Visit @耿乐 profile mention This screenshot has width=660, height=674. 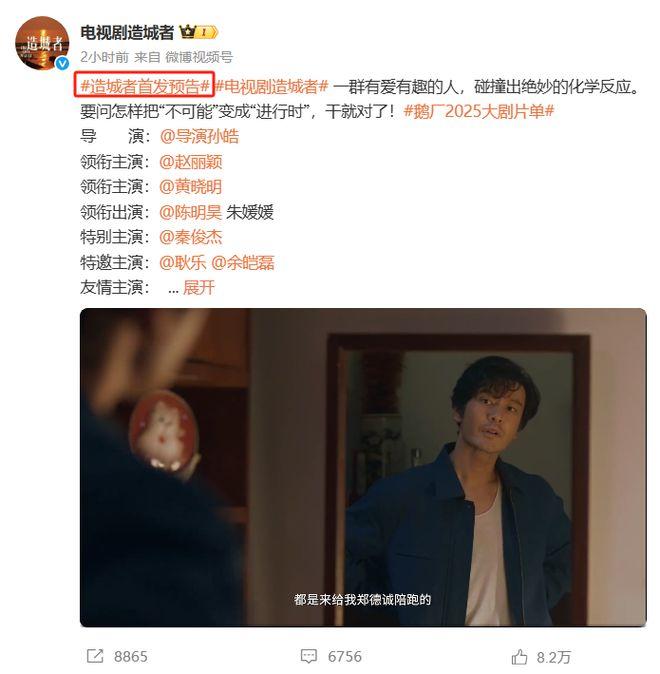pyautogui.click(x=183, y=263)
